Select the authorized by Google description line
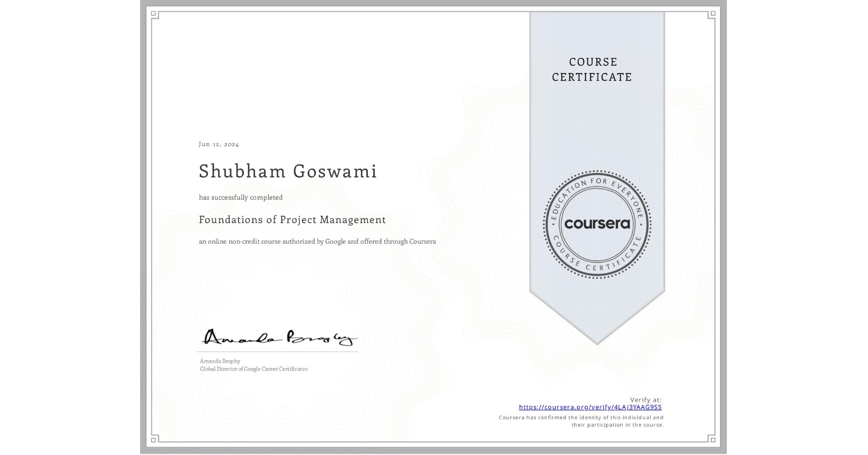 tap(317, 241)
